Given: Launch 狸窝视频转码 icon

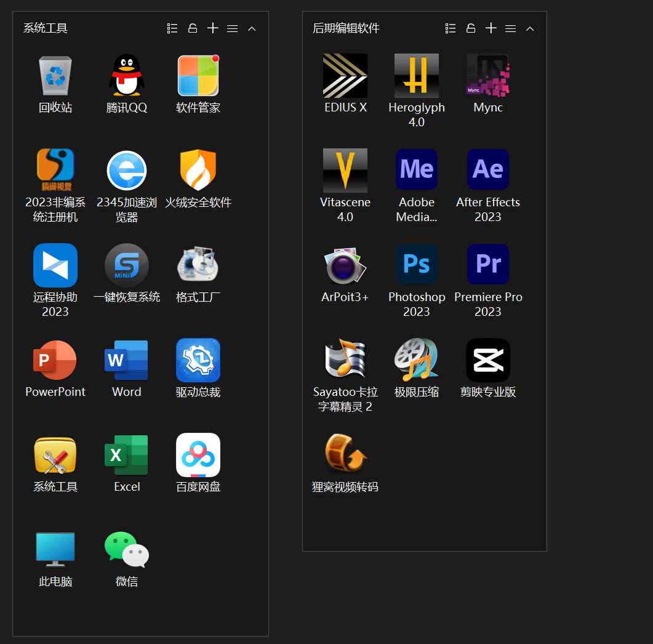Looking at the screenshot, I should [346, 453].
